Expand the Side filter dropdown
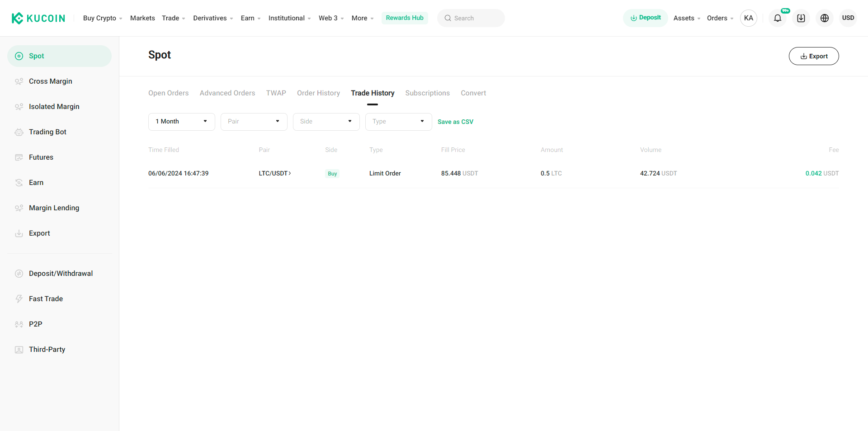Viewport: 868px width, 431px height. [x=326, y=121]
